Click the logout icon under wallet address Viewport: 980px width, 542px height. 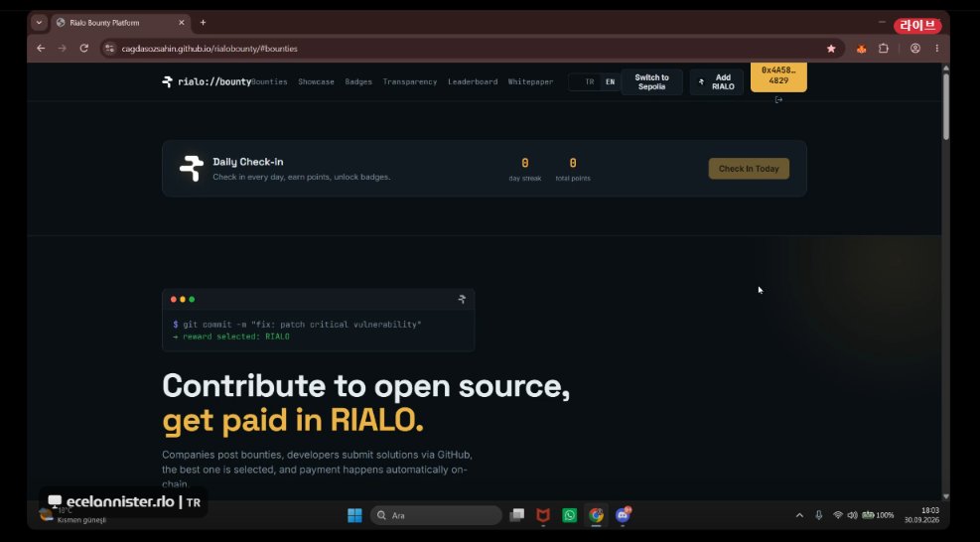pos(778,100)
